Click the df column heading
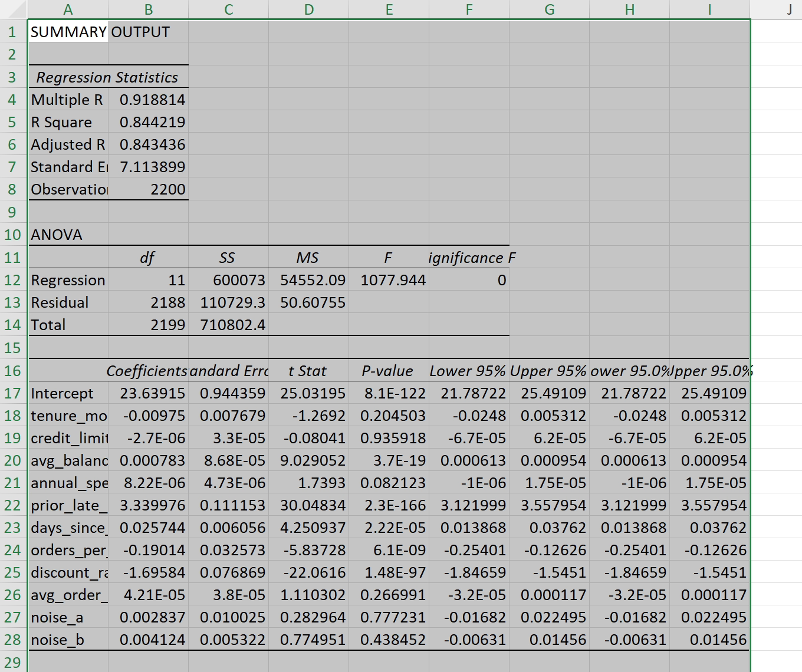 149,258
